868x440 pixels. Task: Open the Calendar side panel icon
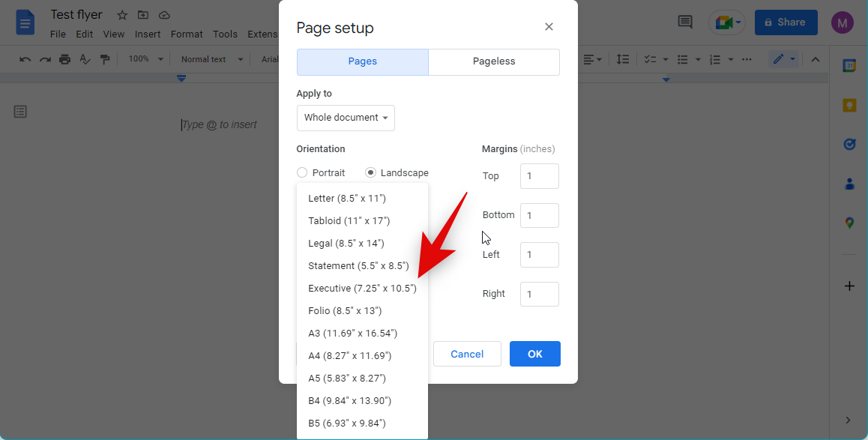pos(849,66)
